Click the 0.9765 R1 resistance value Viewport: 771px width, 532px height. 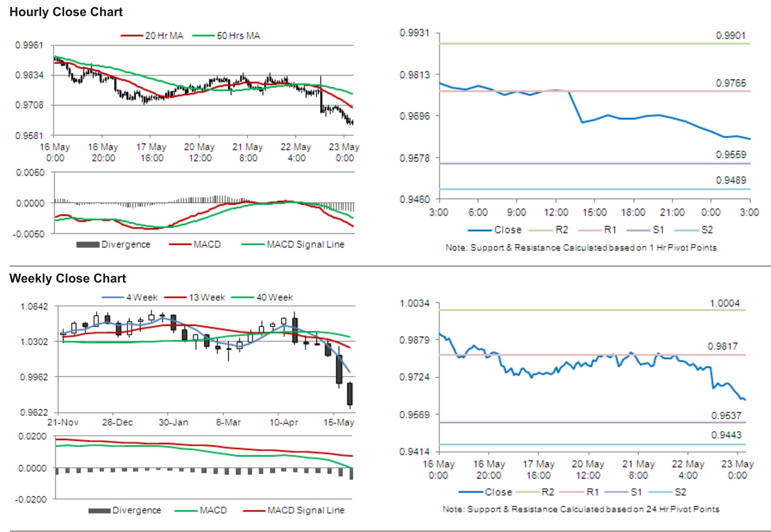[x=731, y=83]
